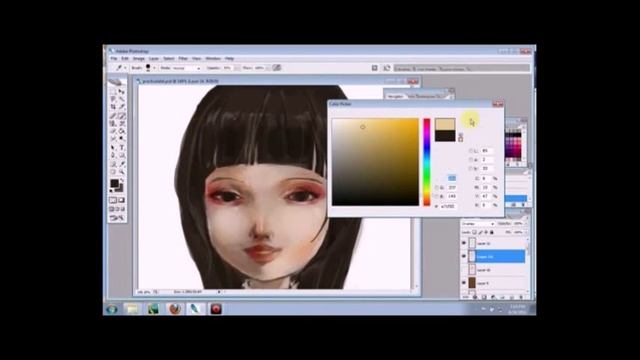Enable the airbrush option icon

[x=277, y=68]
